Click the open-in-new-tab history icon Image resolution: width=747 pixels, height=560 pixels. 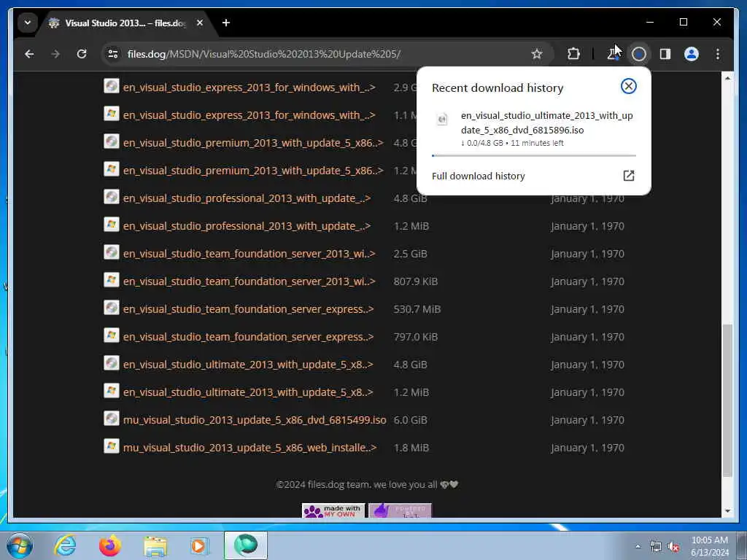(629, 176)
